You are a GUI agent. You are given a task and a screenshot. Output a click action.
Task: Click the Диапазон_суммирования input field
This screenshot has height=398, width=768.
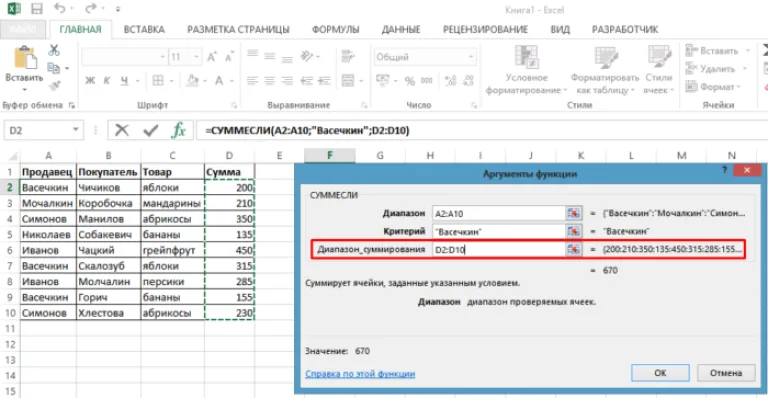coord(499,250)
